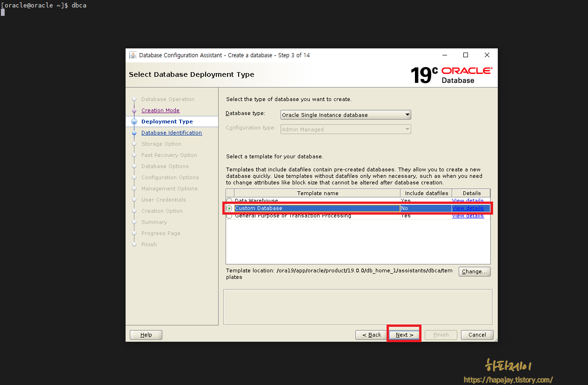This screenshot has width=588, height=385.
Task: View details for General Purpose template
Action: (468, 216)
